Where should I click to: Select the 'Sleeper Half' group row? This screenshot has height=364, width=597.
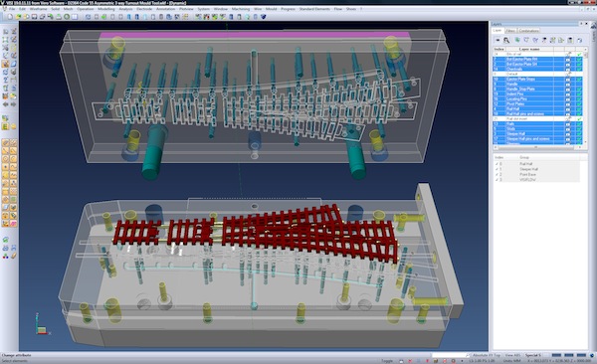[537, 169]
